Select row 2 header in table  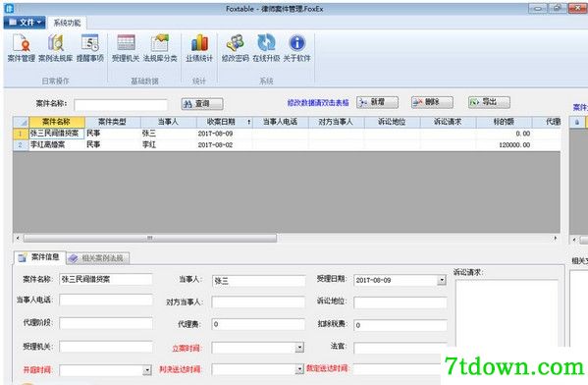[21, 144]
